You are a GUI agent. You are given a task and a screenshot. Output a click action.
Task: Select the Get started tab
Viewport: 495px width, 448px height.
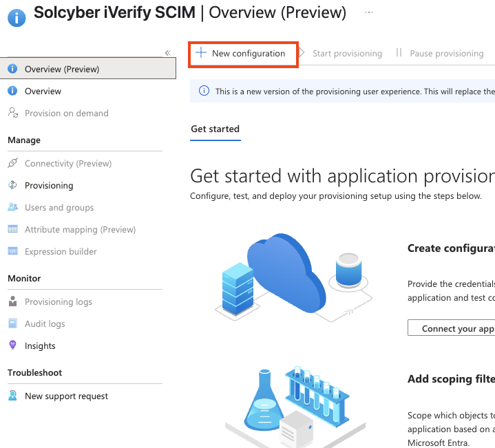coord(215,129)
